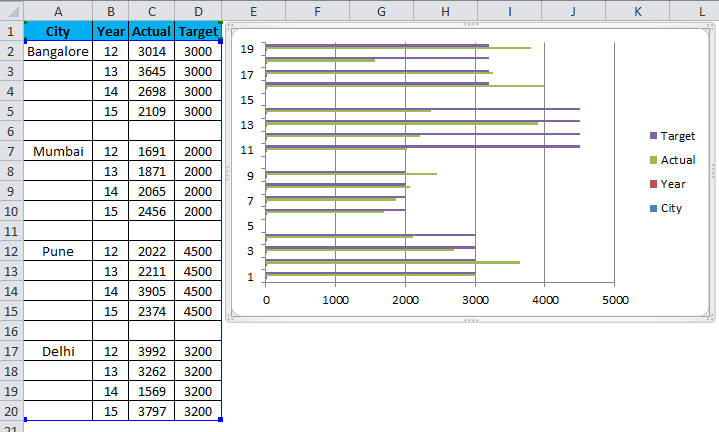Select column B header
Screen dimensions: 719x432
coord(111,11)
